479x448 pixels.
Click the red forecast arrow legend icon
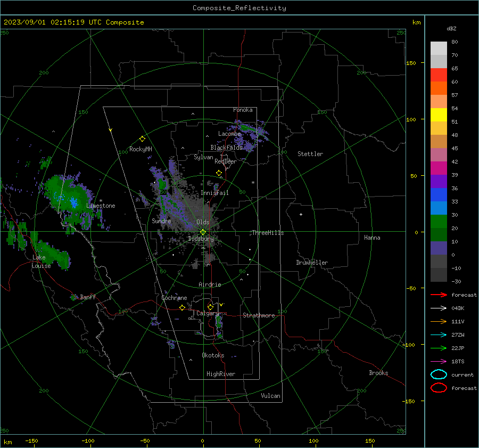pos(439,295)
